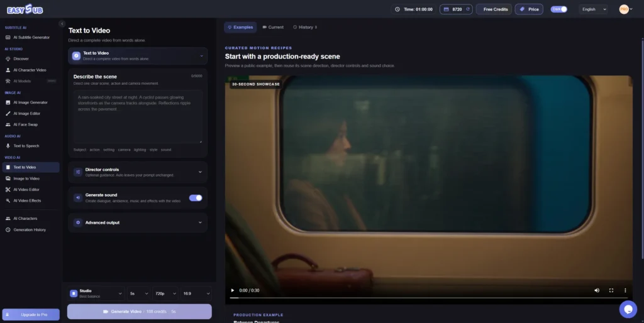644x323 pixels.
Task: Click the Free Credits button
Action: tap(494, 9)
